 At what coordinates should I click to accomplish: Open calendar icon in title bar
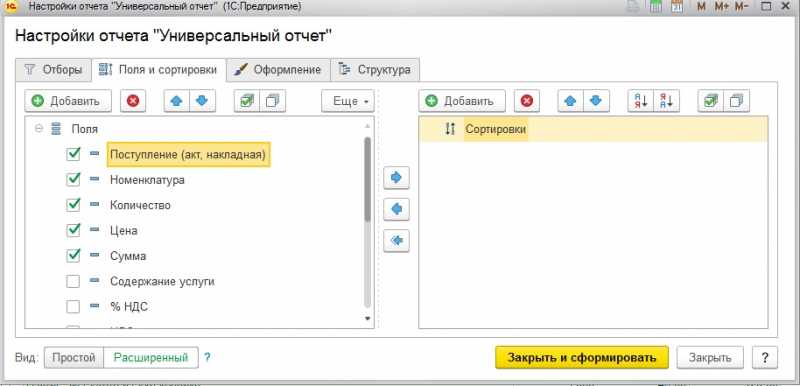pyautogui.click(x=677, y=7)
